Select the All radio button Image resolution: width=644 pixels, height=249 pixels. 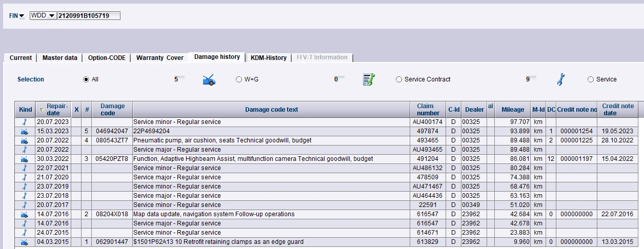[x=86, y=79]
